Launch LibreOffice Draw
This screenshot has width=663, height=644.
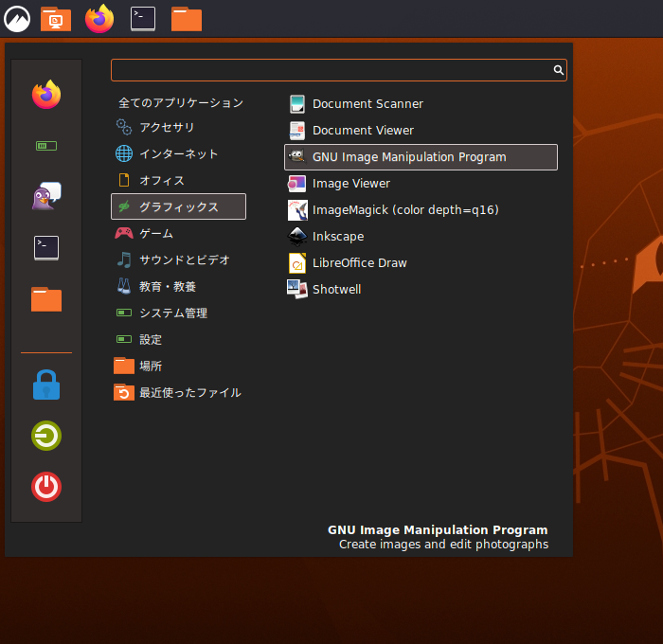pyautogui.click(x=421, y=263)
